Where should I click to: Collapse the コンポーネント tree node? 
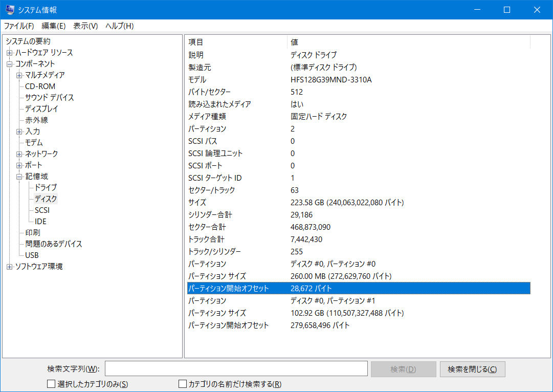point(9,64)
